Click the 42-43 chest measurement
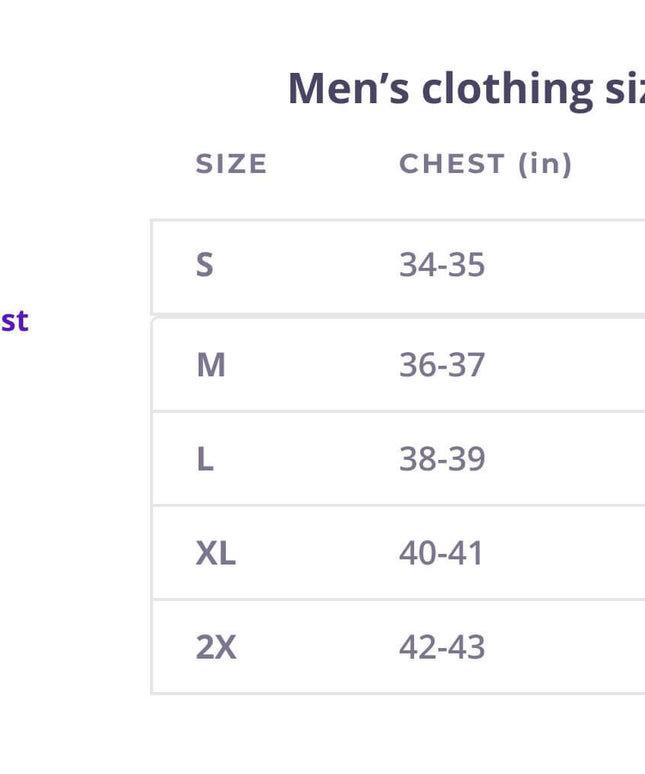 pos(442,647)
